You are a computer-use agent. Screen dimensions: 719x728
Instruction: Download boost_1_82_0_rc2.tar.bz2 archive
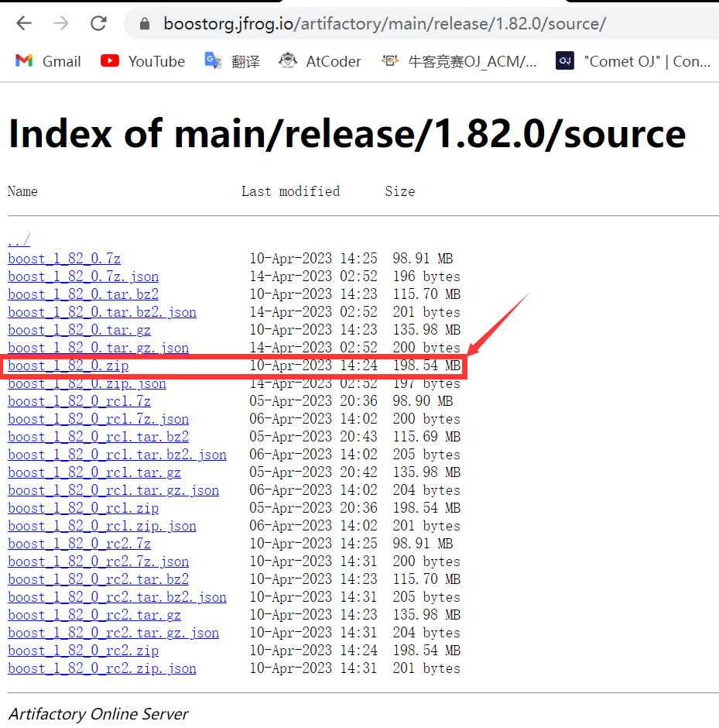click(x=98, y=579)
